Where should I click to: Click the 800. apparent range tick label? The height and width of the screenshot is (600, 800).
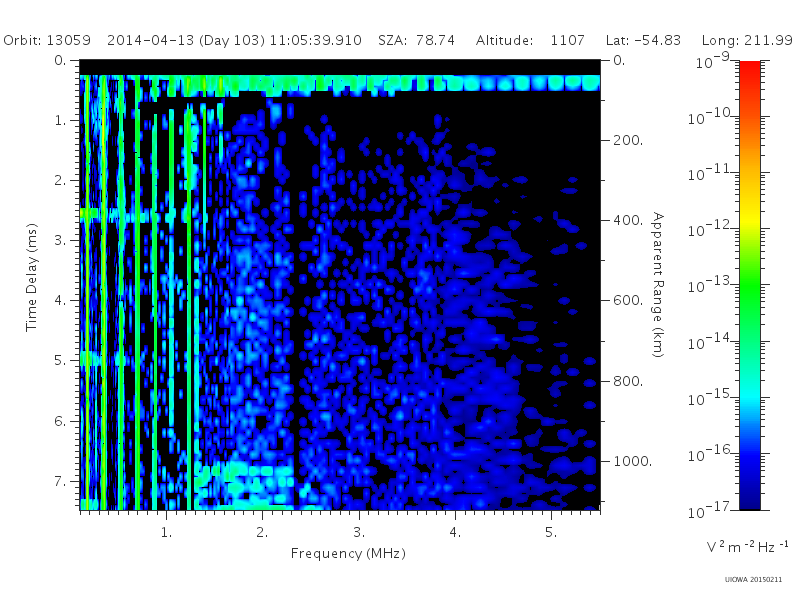tap(628, 381)
